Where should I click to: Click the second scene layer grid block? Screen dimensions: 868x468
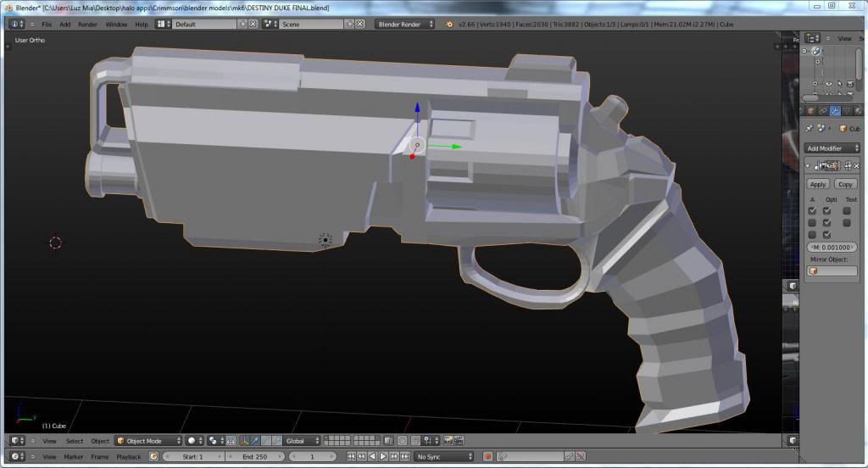pyautogui.click(x=367, y=441)
